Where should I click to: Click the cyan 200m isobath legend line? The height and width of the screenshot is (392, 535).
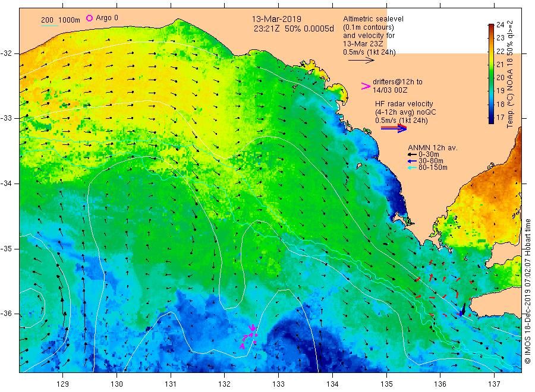(49, 26)
